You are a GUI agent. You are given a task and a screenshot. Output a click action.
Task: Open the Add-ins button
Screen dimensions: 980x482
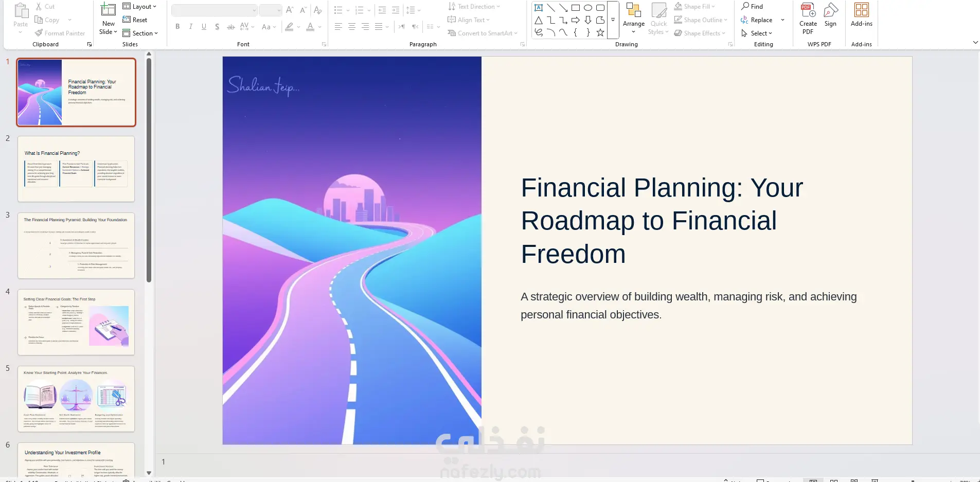pyautogui.click(x=862, y=15)
